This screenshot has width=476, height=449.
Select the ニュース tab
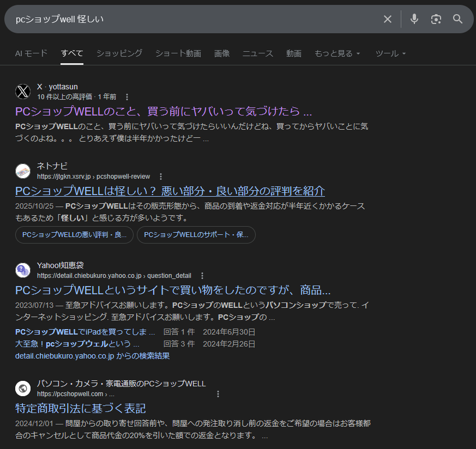[x=257, y=53]
